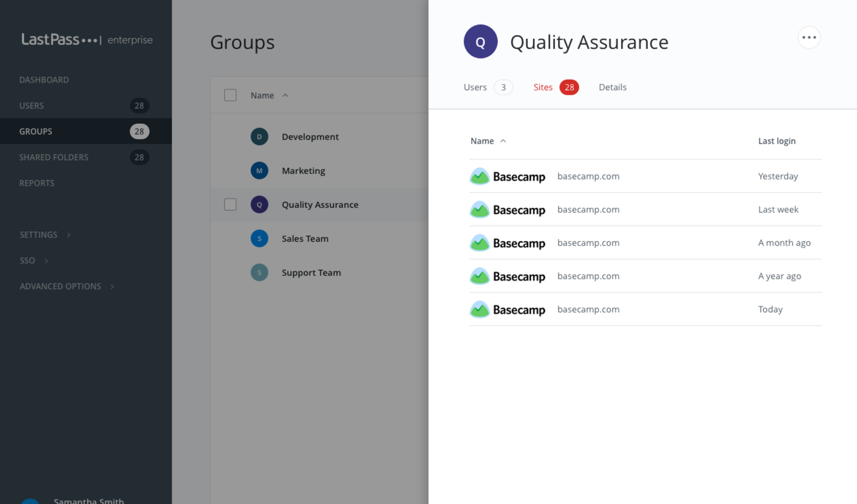
Task: Sort groups list by Name arrow
Action: click(x=285, y=95)
